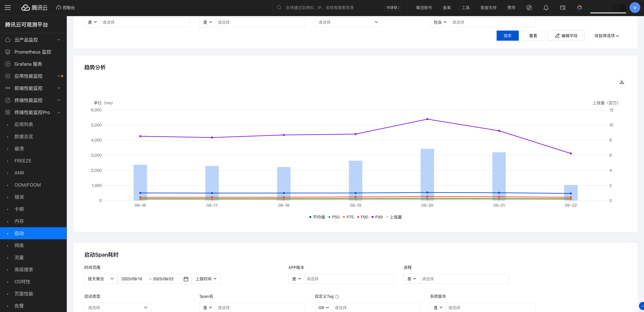Go to the 网络 sidebar page
The image size is (644, 312).
19,245
